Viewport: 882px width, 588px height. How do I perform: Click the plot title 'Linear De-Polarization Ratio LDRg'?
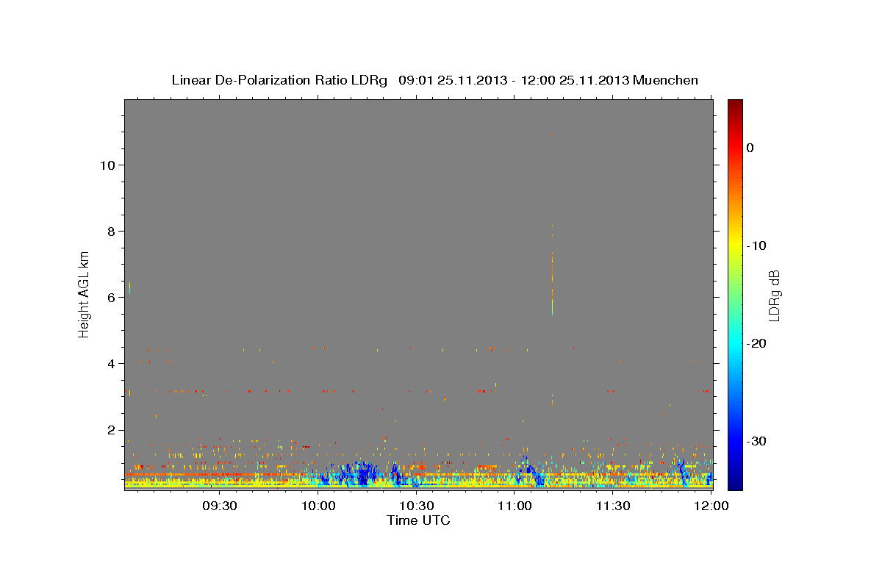coord(279,80)
